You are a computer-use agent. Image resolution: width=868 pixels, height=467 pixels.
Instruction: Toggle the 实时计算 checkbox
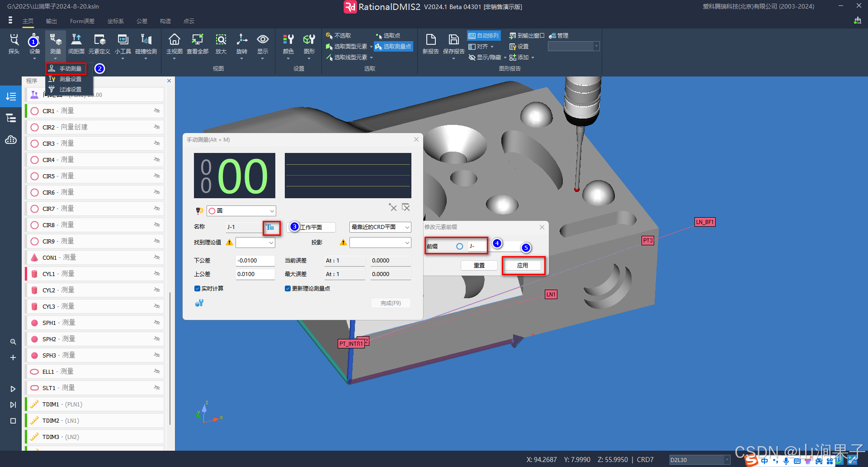(x=197, y=289)
